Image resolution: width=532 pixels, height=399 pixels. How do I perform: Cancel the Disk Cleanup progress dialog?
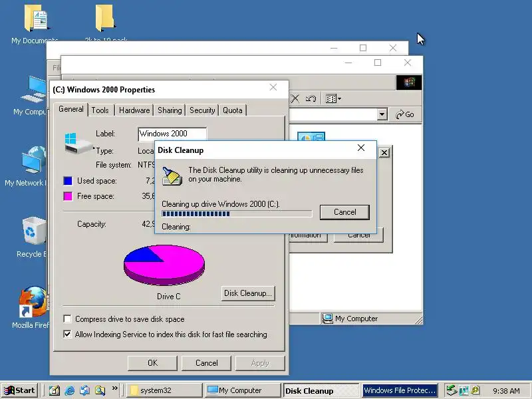[x=344, y=212]
